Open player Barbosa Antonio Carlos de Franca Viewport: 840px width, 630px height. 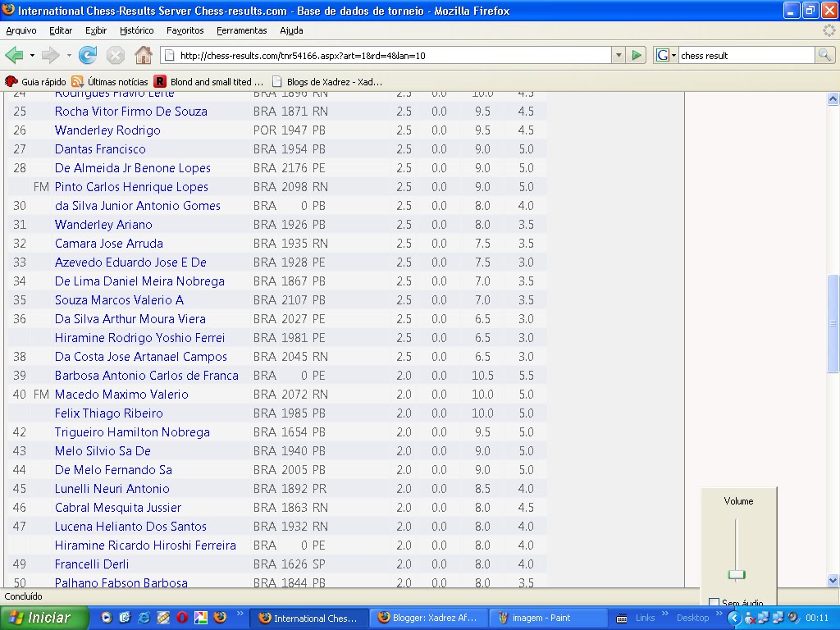pyautogui.click(x=146, y=376)
